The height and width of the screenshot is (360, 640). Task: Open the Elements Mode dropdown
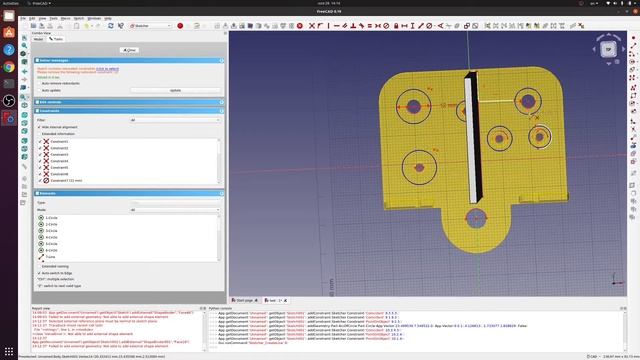175,210
